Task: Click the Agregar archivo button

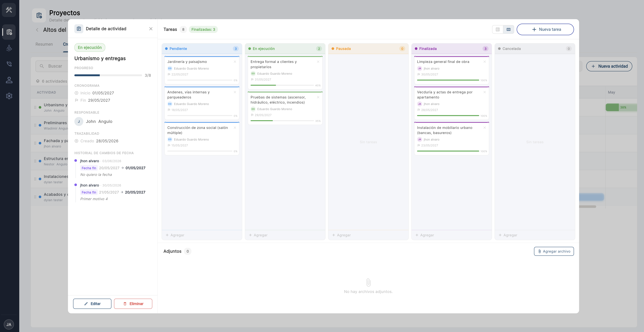Action: coord(554,251)
